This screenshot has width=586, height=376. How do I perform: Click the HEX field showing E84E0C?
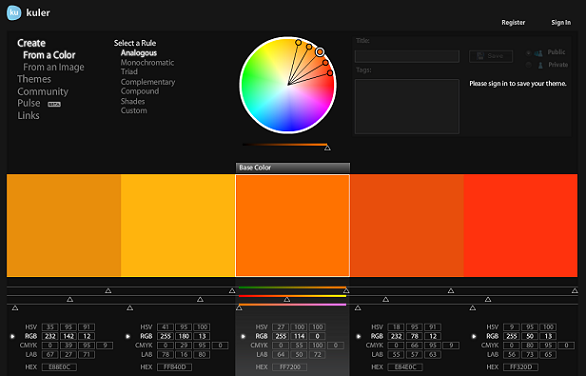coord(405,367)
